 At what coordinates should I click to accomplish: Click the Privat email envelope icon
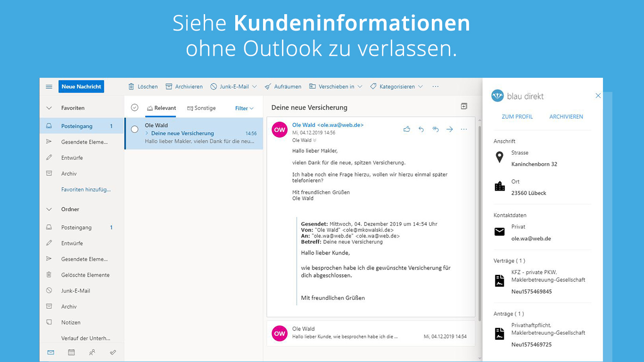point(500,231)
